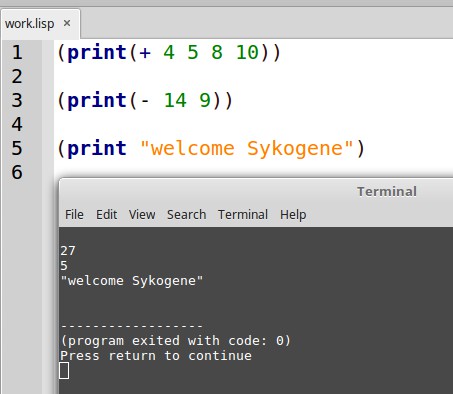
Task: Click "Press return to continue" text
Action: coord(156,356)
